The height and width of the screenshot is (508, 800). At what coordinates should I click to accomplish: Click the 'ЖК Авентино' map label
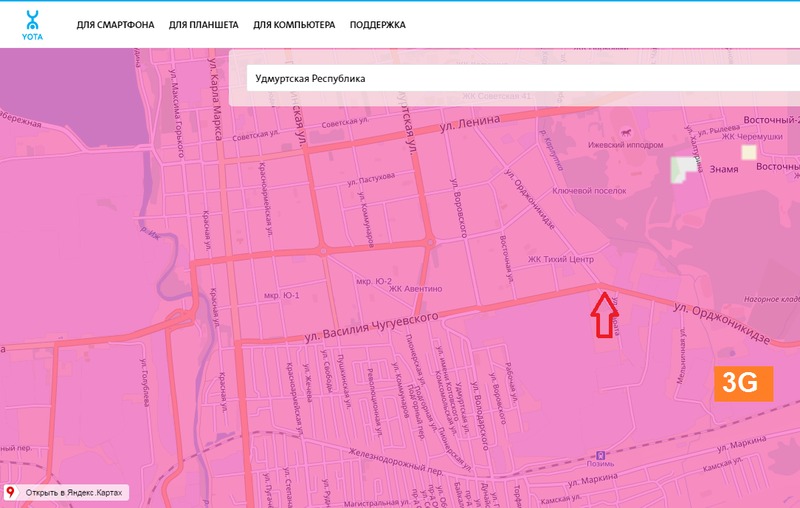[416, 289]
